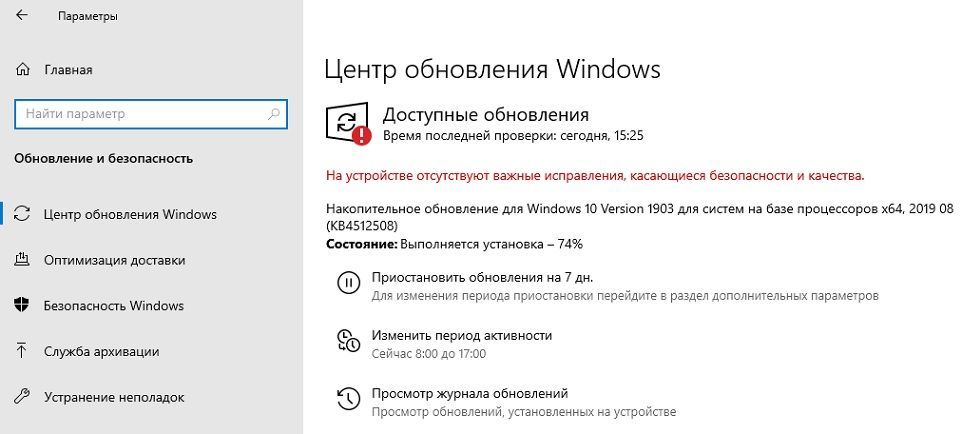Click the Windows Update sync icon in sidebar

click(x=23, y=214)
